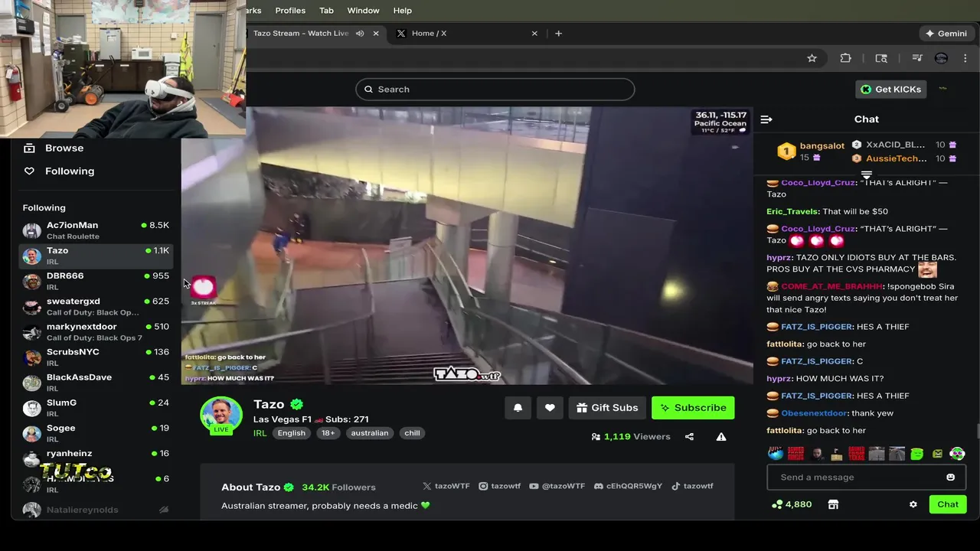This screenshot has height=551, width=980.
Task: Click the 3x streak heart on video
Action: pos(203,289)
